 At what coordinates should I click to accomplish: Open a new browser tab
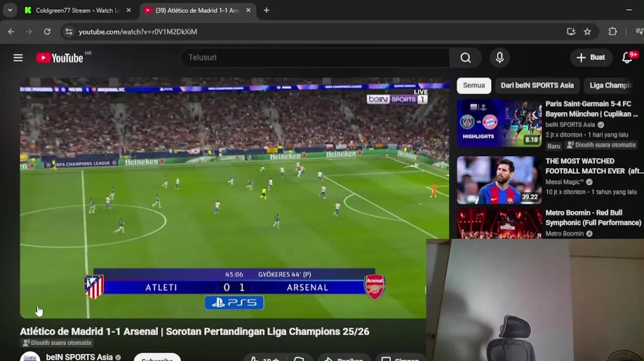[266, 10]
